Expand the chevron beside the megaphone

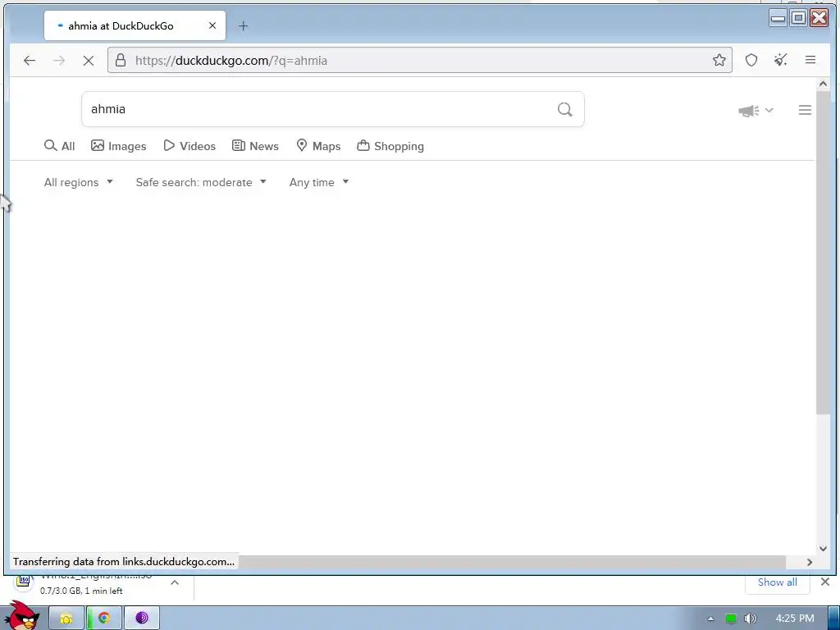769,111
